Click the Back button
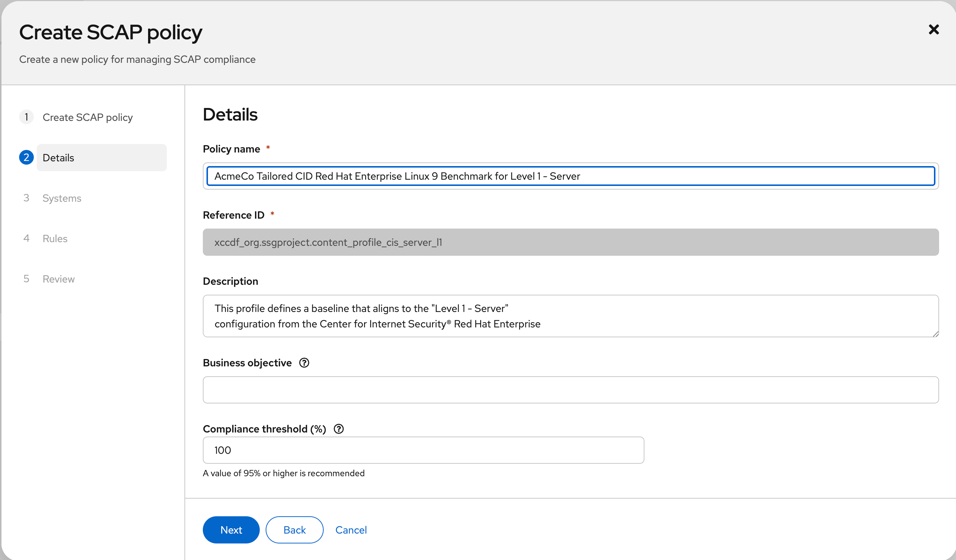Screen dimensions: 956x560 294,530
